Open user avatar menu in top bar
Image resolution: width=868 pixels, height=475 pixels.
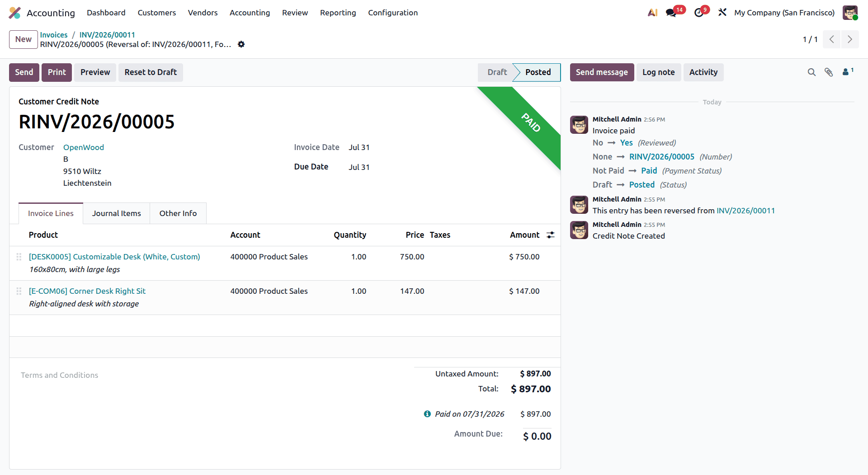click(x=850, y=13)
